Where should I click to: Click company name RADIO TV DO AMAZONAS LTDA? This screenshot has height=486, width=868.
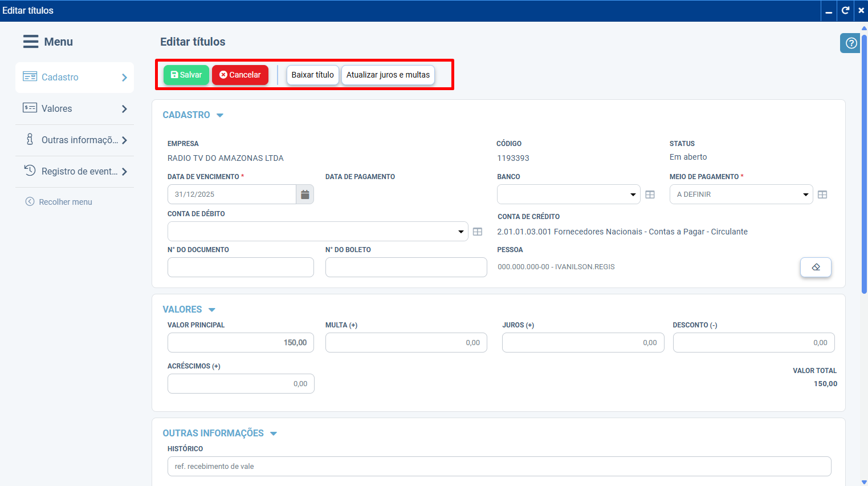[226, 158]
